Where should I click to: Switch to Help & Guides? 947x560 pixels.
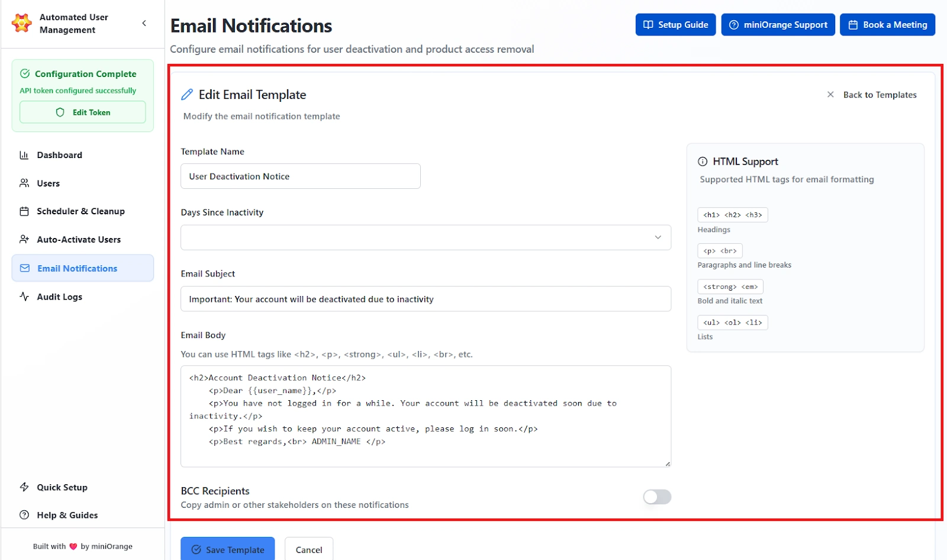[x=66, y=514]
